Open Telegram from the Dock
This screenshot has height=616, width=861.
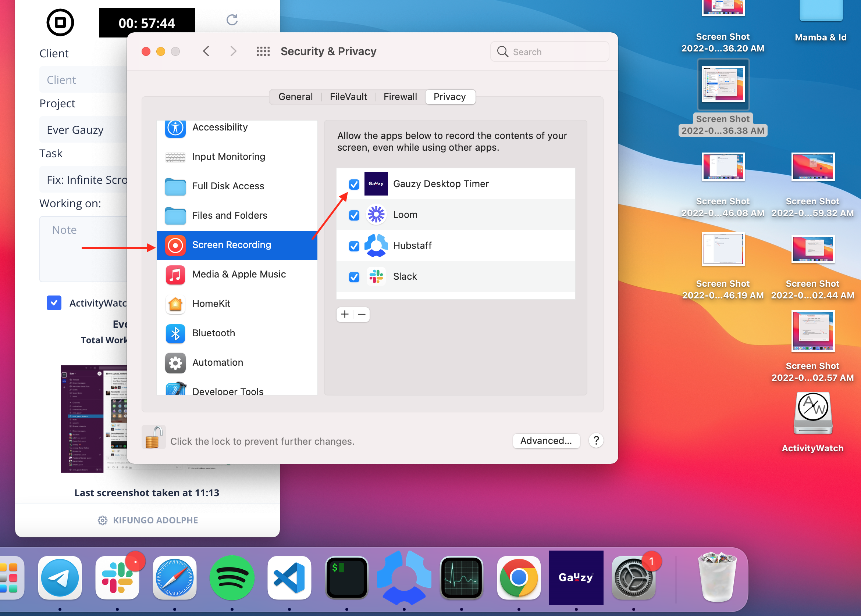[60, 578]
